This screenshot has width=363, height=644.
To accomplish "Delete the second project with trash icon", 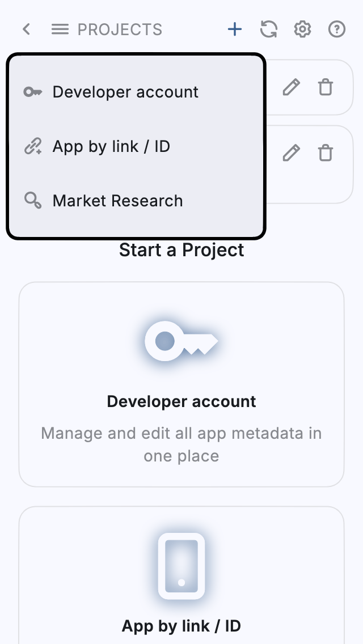I will pos(326,153).
